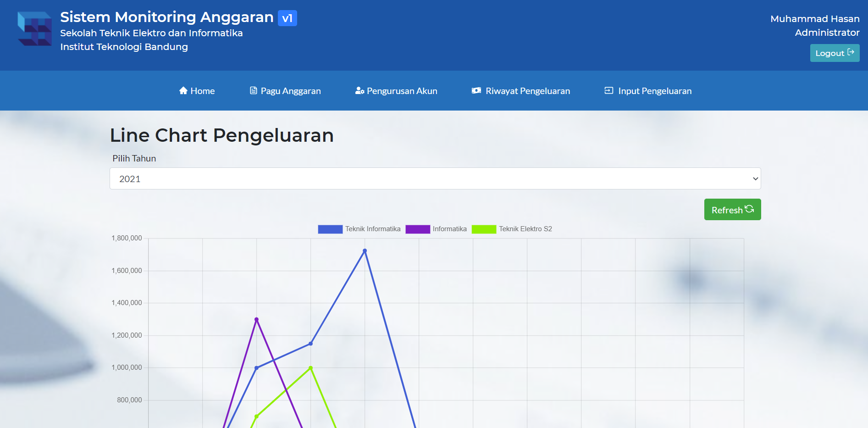Image resolution: width=868 pixels, height=428 pixels.
Task: Click the 1,400,000 axis label
Action: [x=127, y=303]
